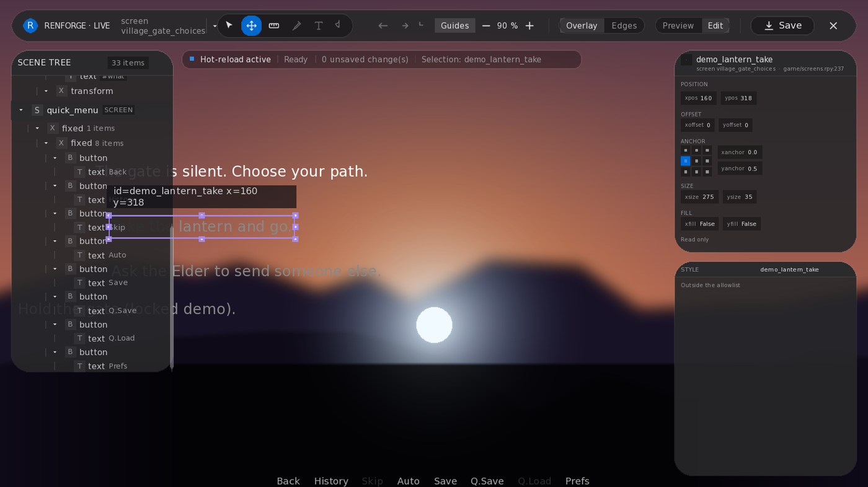Collapse the quick_menu screen node
868x487 pixels.
click(21, 110)
